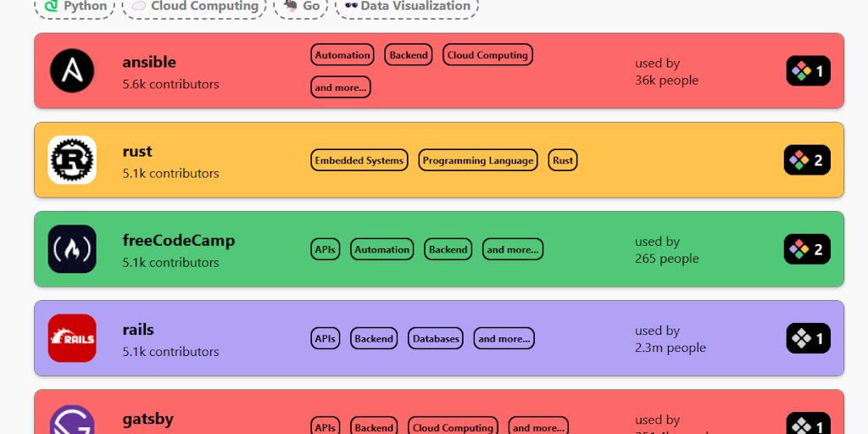Open the freeCodeCamp project title

click(179, 240)
